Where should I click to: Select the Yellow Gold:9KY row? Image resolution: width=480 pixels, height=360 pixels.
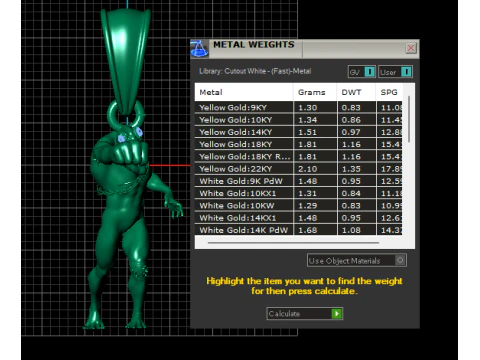298,108
